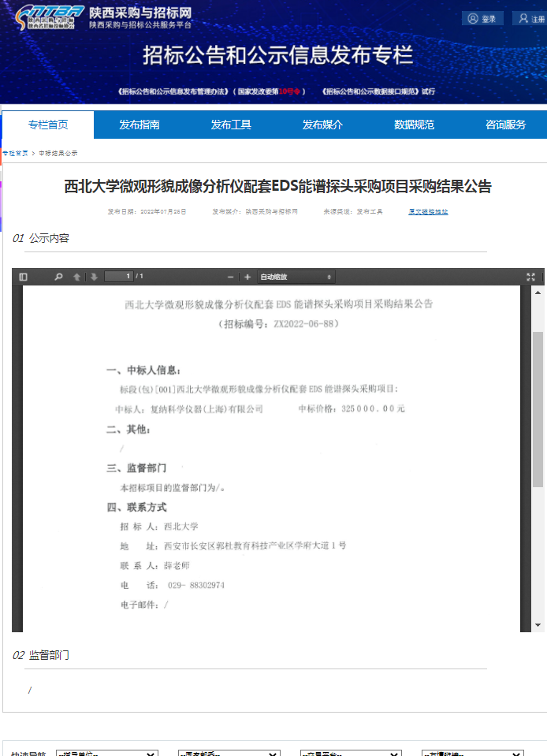The height and width of the screenshot is (756, 547).
Task: Open the 专栏首页 tab
Action: coord(48,125)
